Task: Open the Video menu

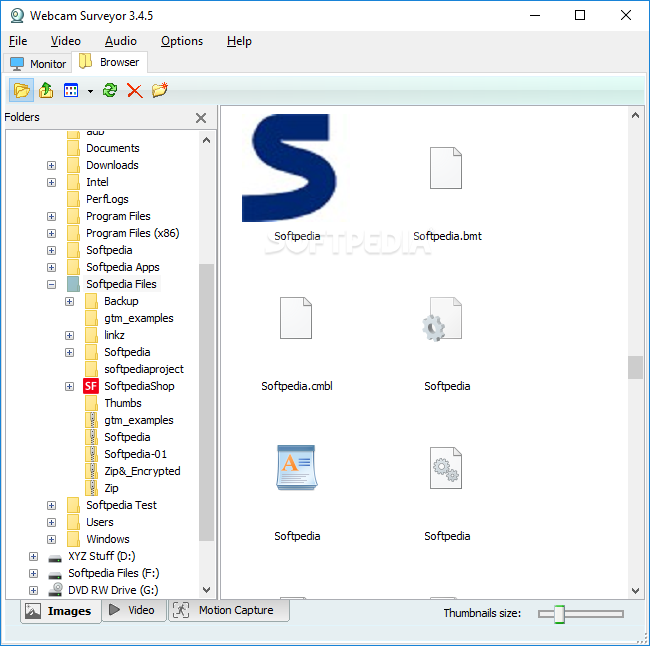Action: (x=65, y=41)
